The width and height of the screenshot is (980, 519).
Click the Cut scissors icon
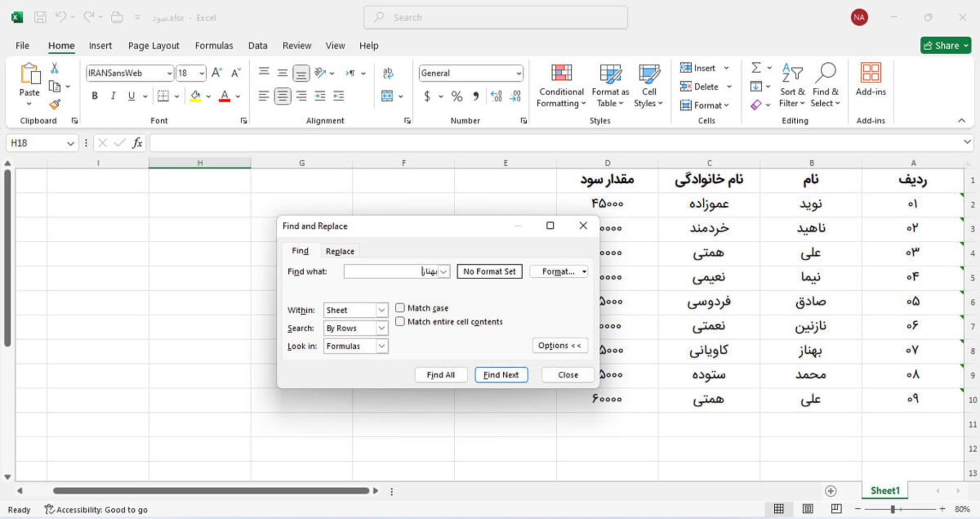click(x=55, y=68)
